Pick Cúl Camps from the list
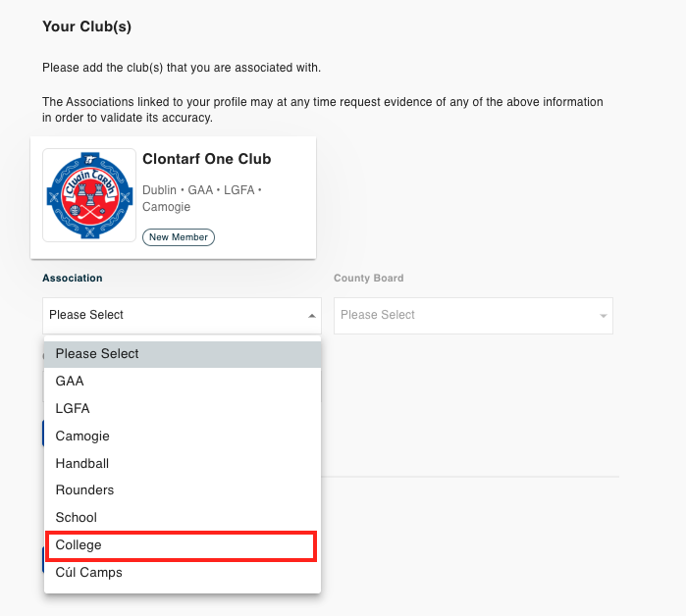 click(183, 572)
